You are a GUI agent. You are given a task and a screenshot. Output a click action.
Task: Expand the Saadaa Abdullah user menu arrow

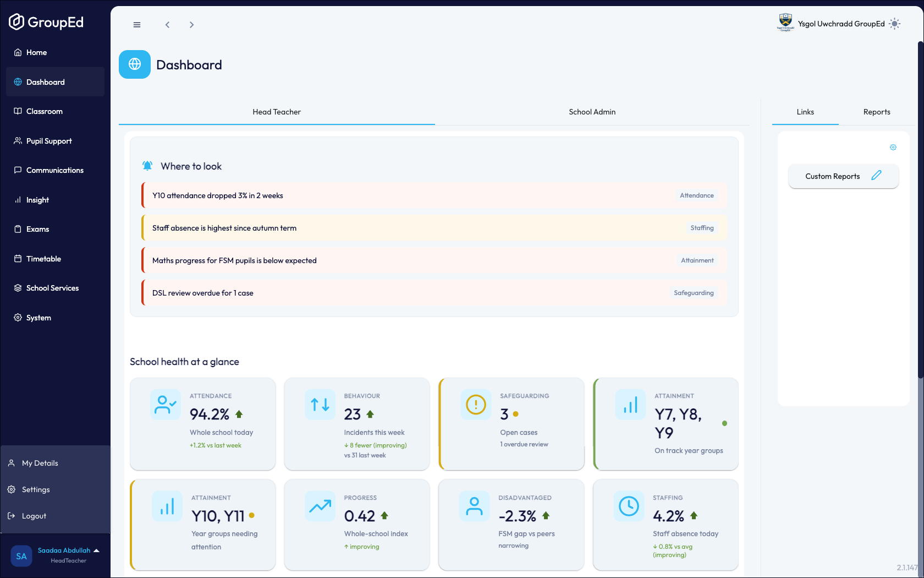click(97, 550)
